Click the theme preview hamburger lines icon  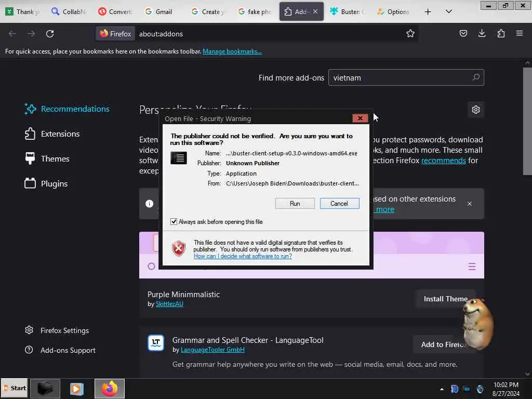click(x=472, y=267)
